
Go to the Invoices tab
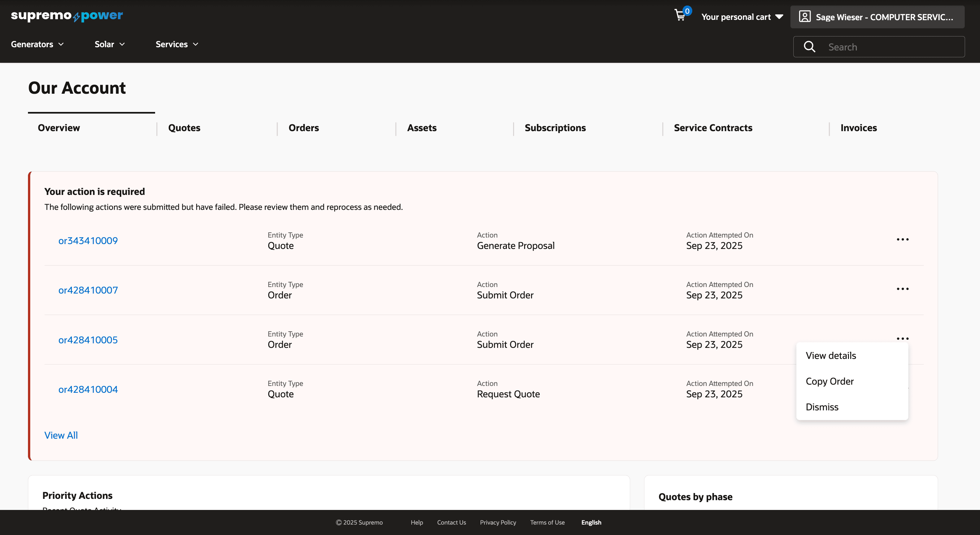[x=859, y=128]
